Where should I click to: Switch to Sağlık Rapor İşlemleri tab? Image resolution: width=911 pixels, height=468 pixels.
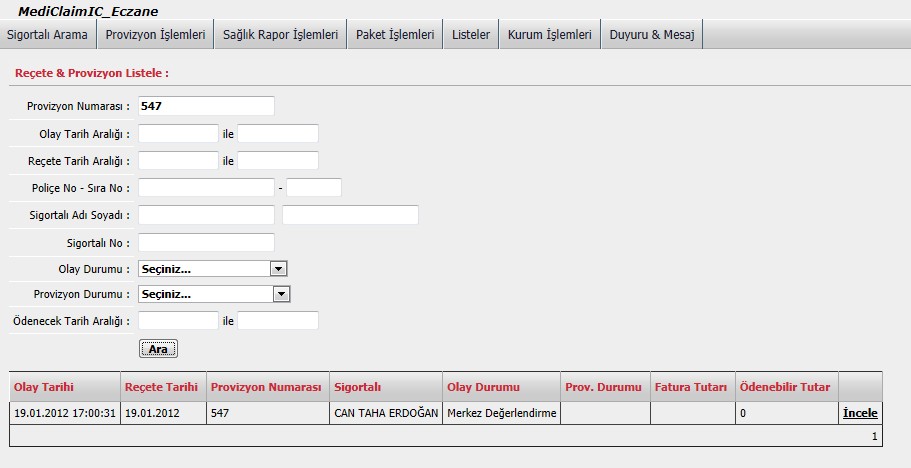[x=280, y=34]
